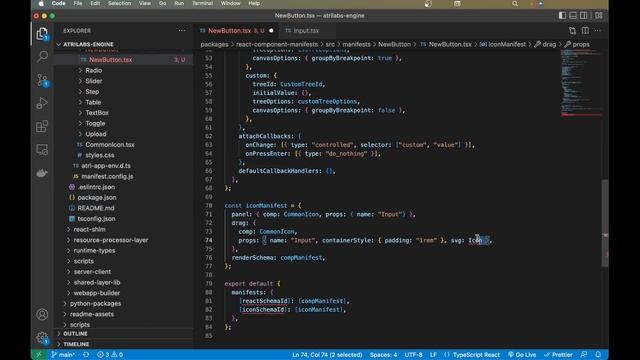Expand the Radio folder

click(93, 70)
